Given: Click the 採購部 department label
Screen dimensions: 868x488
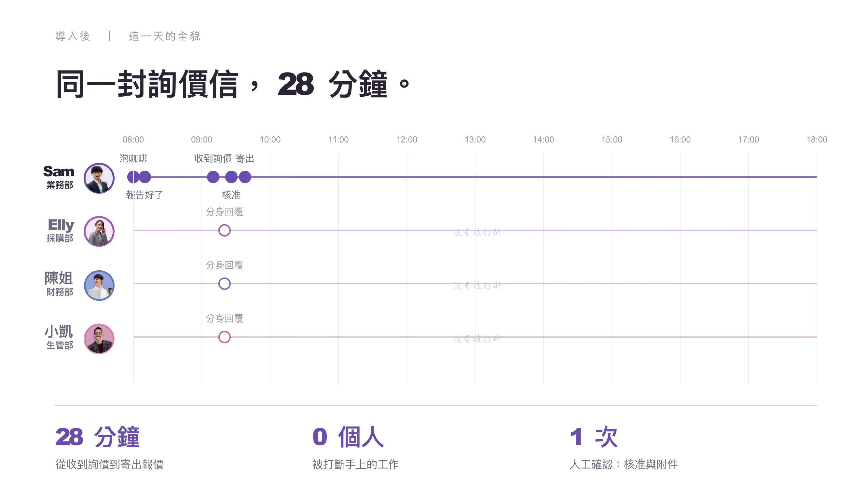Looking at the screenshot, I should click(x=60, y=238).
